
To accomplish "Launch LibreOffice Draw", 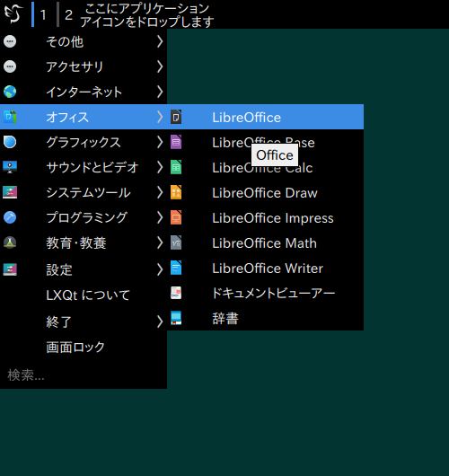I will [265, 192].
